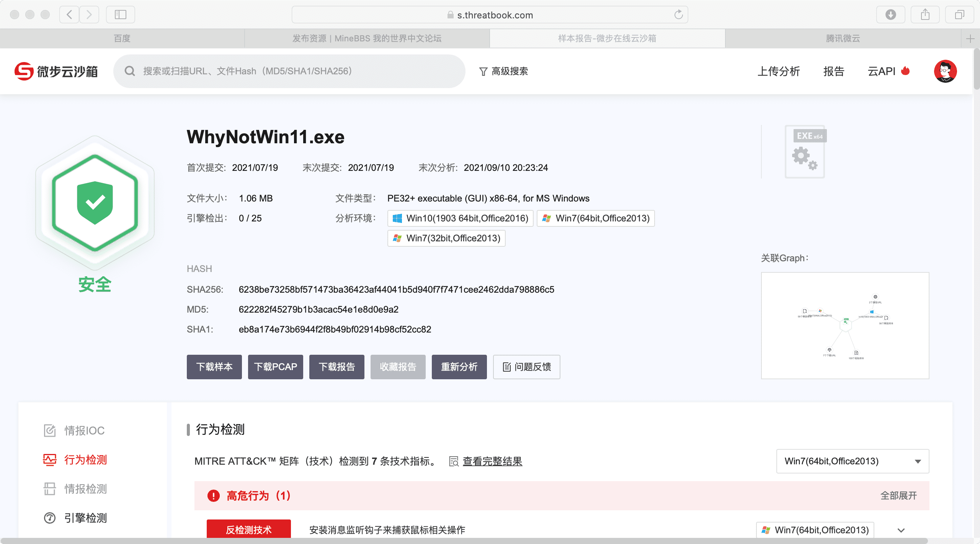Image resolution: width=980 pixels, height=544 pixels.
Task: Select 引擎检测 in the left sidebar
Action: pyautogui.click(x=85, y=518)
